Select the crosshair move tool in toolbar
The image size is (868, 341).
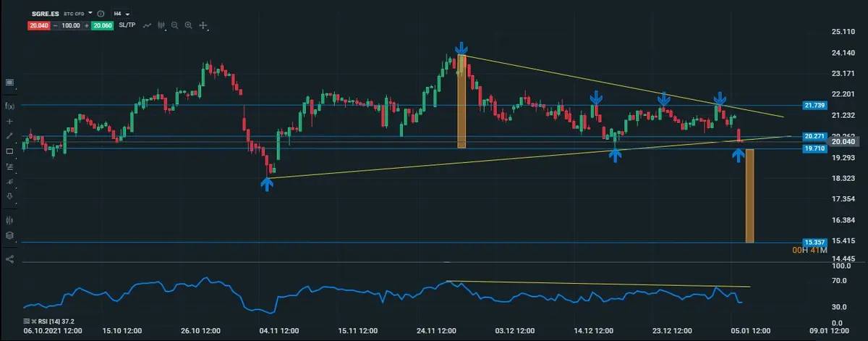[x=203, y=25]
